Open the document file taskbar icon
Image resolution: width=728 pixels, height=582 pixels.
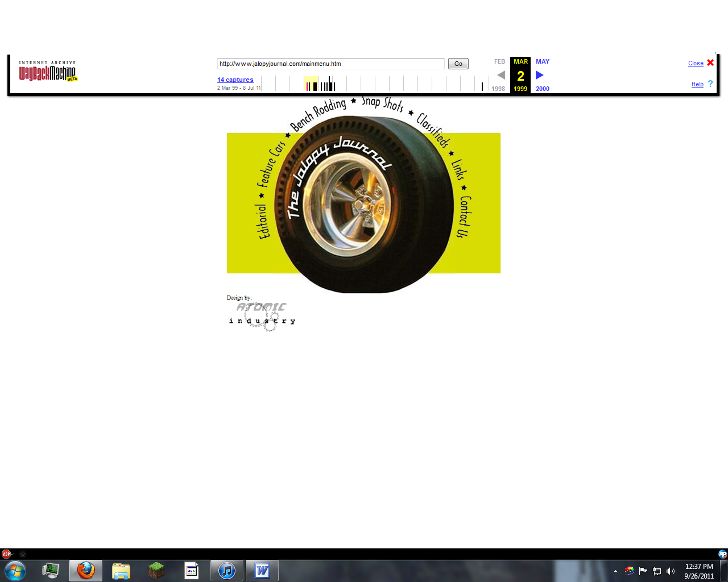tap(192, 571)
